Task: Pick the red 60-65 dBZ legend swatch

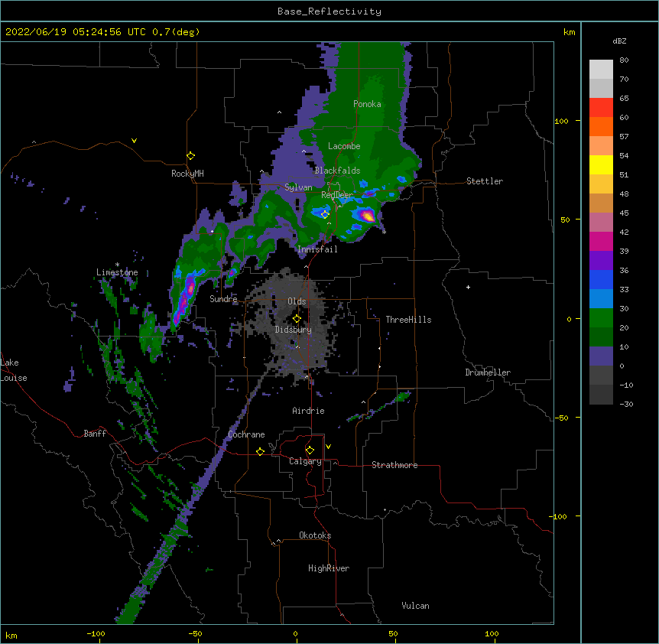Action: pos(601,107)
